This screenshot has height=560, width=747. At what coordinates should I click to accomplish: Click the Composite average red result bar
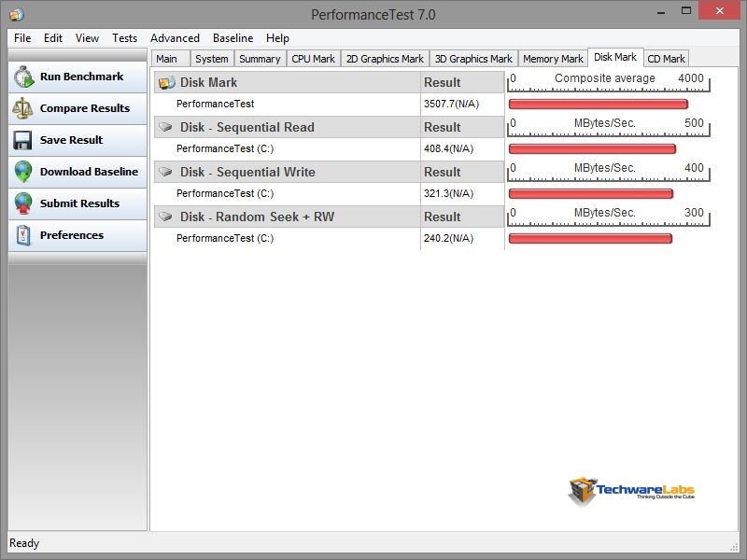coord(599,104)
